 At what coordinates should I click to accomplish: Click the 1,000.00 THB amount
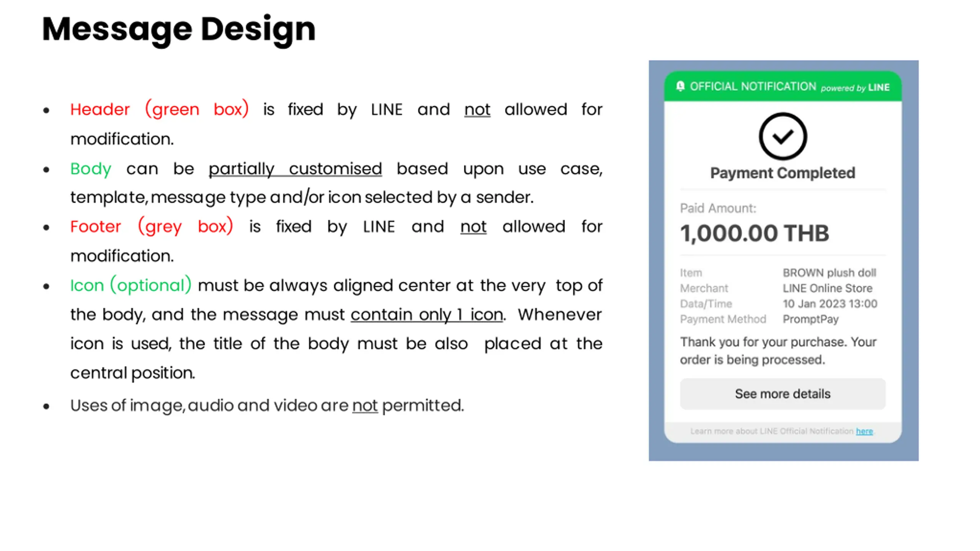click(x=754, y=233)
